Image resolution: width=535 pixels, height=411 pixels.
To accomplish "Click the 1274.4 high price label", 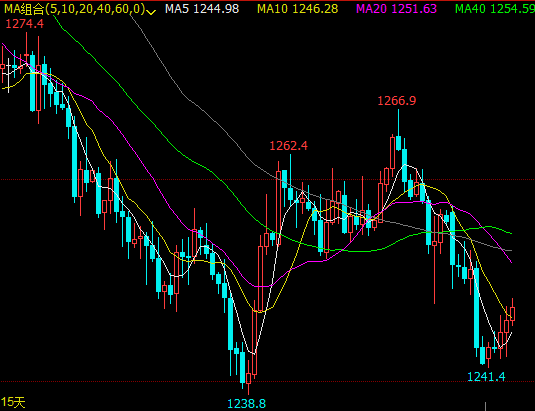I will [25, 24].
